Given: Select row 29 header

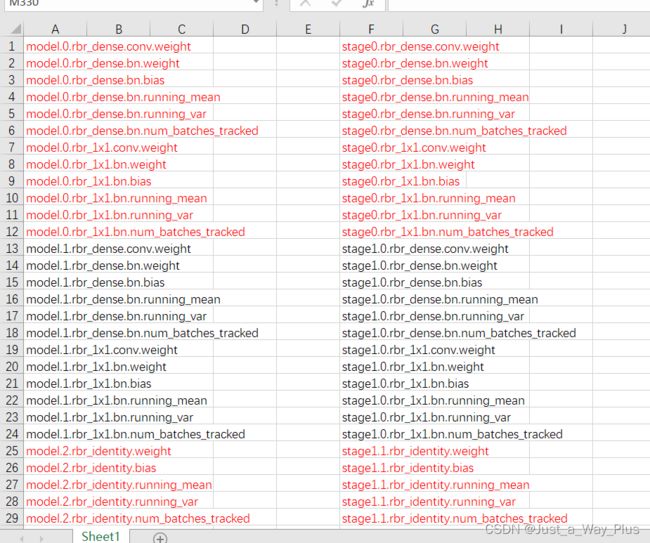Looking at the screenshot, I should coord(12,519).
